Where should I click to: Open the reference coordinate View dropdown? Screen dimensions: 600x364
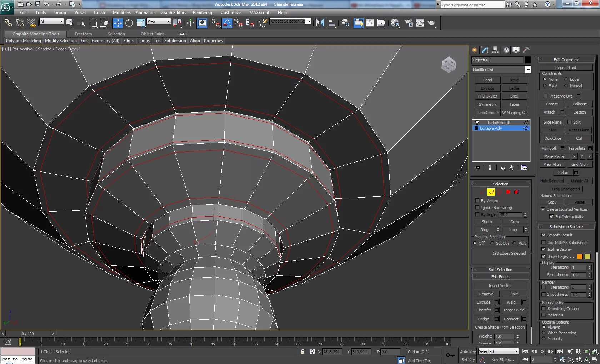tap(159, 22)
